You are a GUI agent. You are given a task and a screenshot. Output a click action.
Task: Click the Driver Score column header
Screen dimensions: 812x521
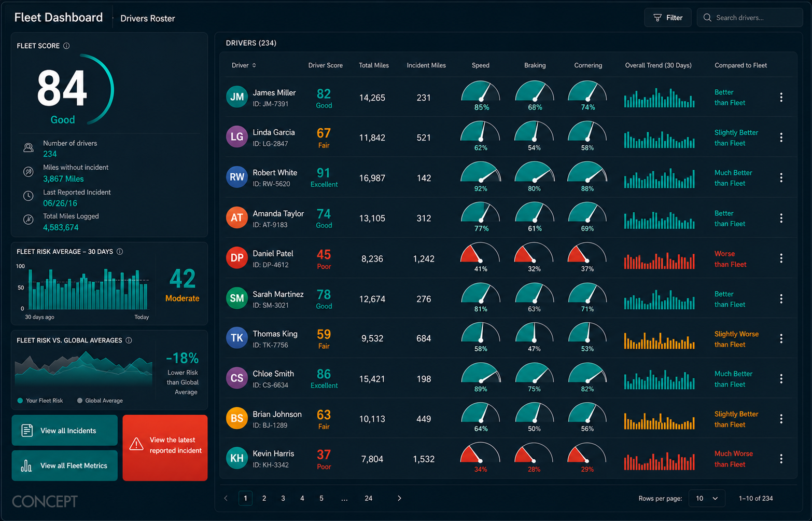pyautogui.click(x=325, y=65)
